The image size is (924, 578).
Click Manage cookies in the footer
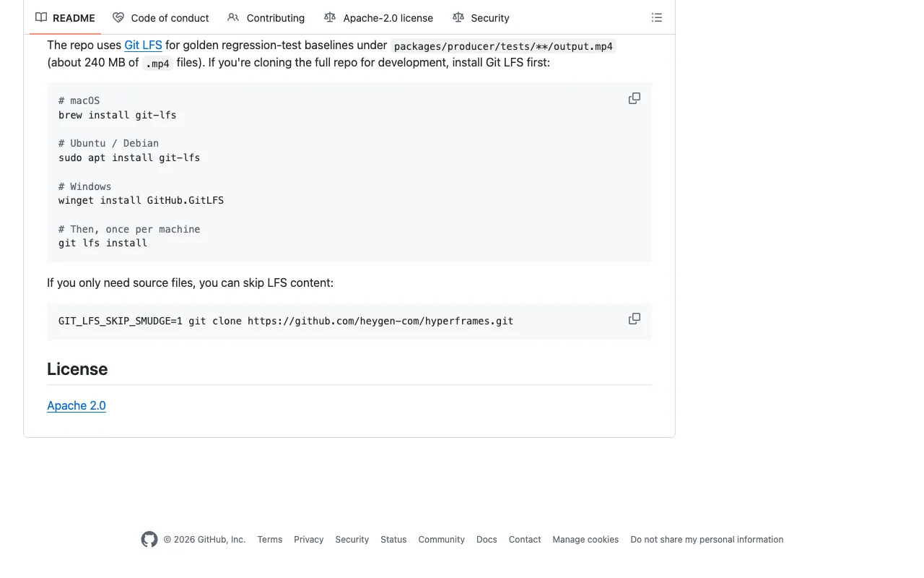click(585, 540)
